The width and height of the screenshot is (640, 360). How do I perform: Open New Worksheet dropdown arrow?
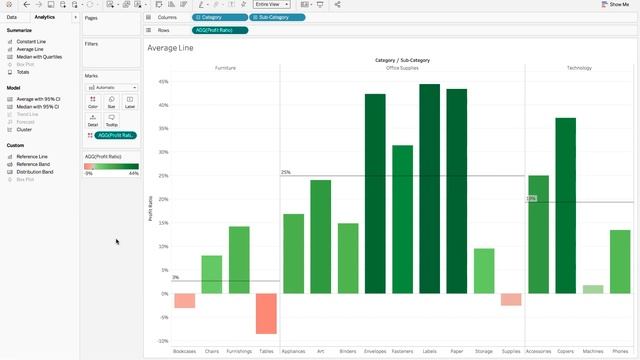[x=118, y=5]
